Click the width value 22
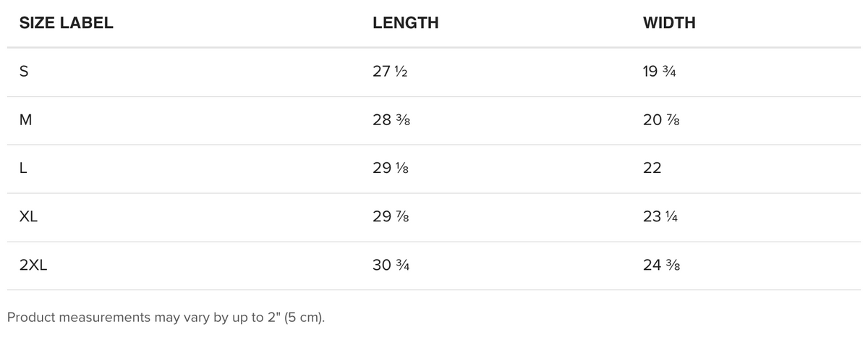This screenshot has width=868, height=348. [652, 169]
